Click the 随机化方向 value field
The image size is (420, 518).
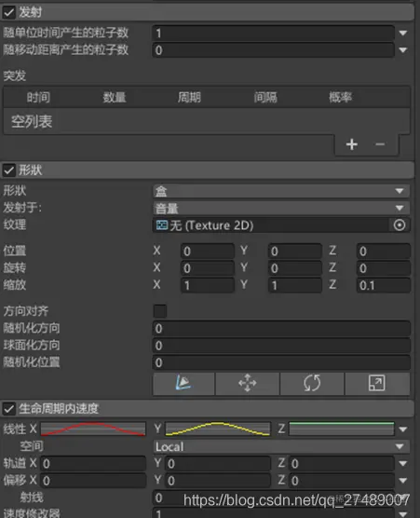point(281,328)
